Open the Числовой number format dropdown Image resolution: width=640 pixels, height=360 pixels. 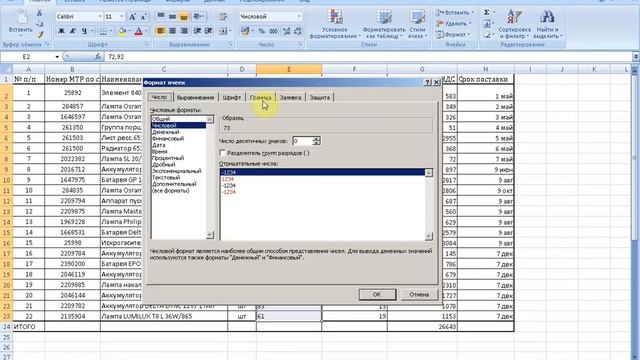click(299, 17)
